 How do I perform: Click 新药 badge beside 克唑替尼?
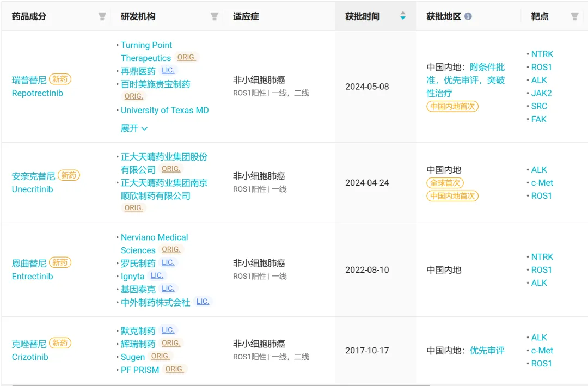(x=60, y=344)
